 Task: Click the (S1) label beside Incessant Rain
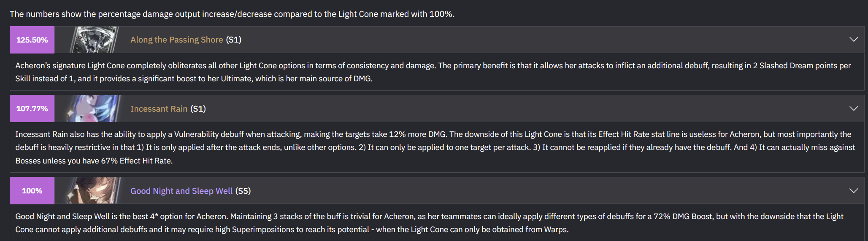tap(198, 109)
